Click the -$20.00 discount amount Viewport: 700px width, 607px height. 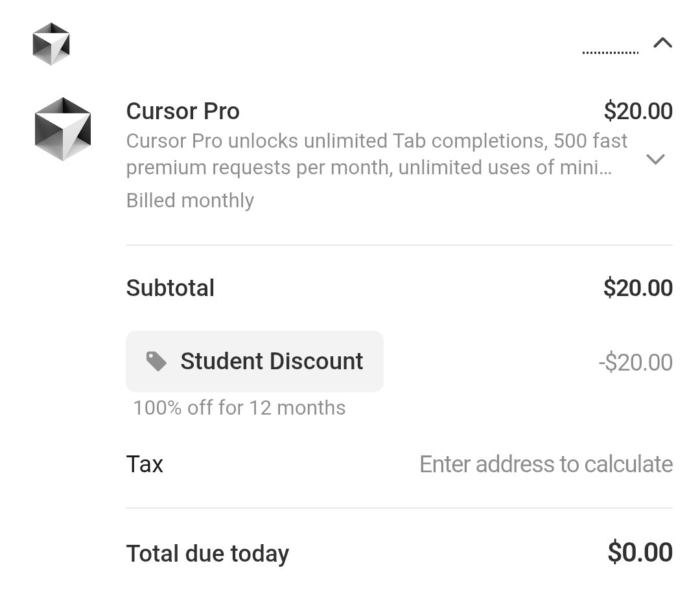pyautogui.click(x=635, y=362)
